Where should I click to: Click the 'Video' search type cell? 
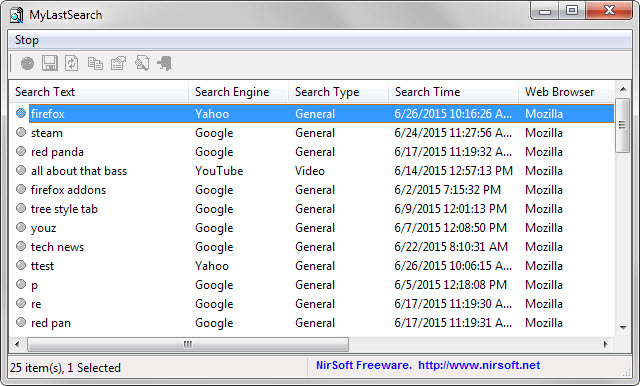[310, 171]
